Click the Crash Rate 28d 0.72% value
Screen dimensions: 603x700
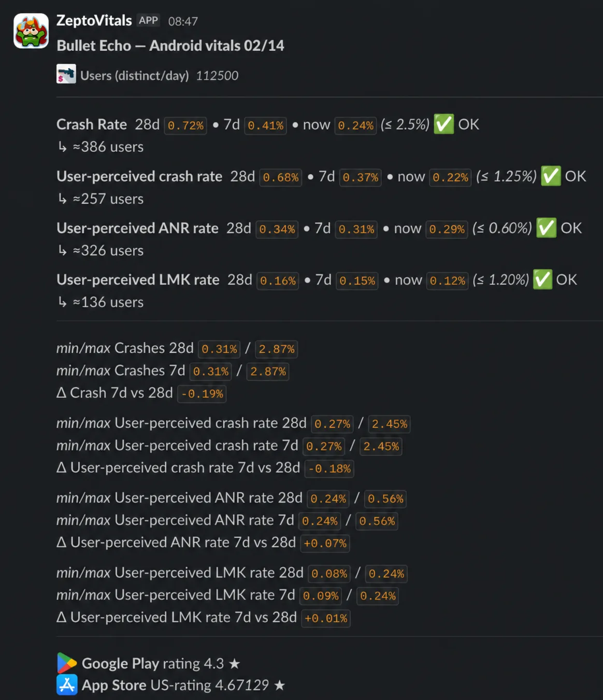(x=185, y=125)
